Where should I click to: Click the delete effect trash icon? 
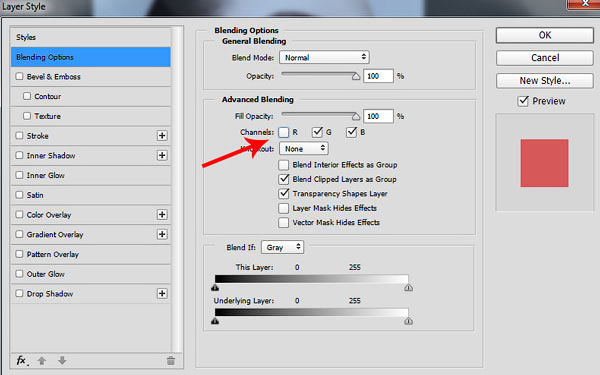click(171, 360)
